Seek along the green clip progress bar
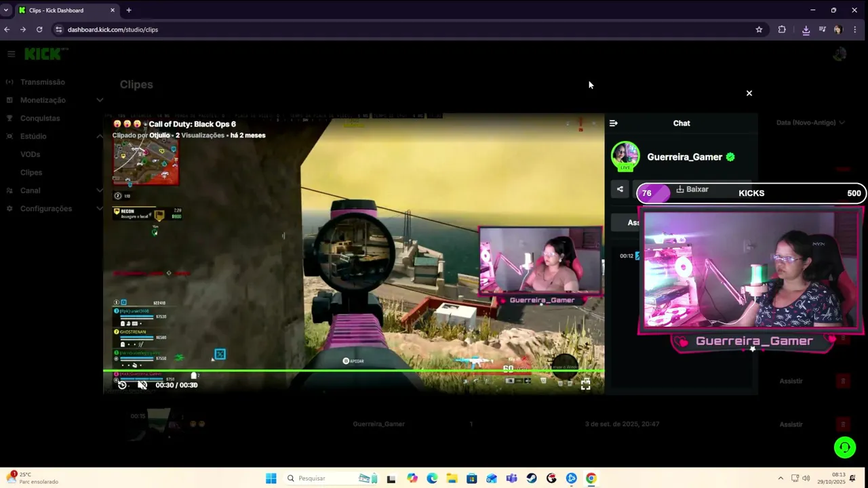Screen dimensions: 868x488 (x=353, y=371)
